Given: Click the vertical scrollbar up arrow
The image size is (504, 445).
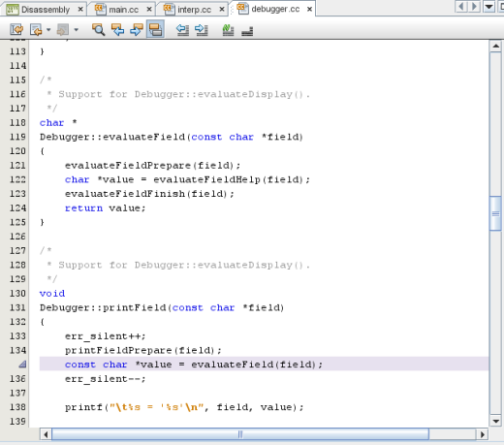Looking at the screenshot, I should [495, 47].
